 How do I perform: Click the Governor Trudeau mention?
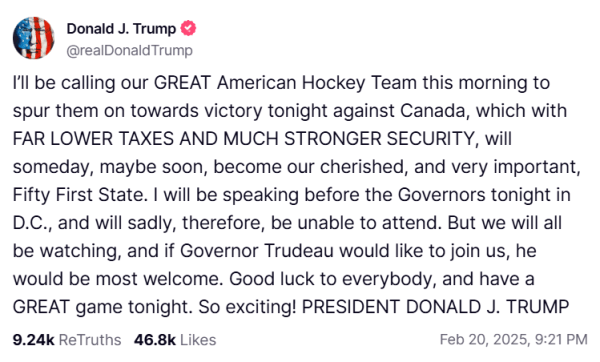(257, 251)
